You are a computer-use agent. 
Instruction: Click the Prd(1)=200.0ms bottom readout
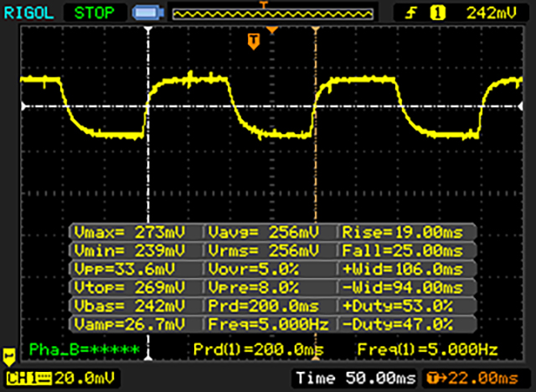(259, 349)
